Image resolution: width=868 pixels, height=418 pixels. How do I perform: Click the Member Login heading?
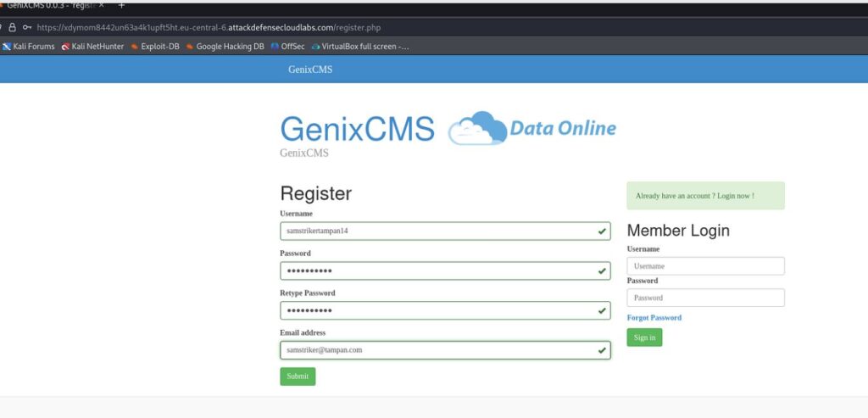pos(678,231)
